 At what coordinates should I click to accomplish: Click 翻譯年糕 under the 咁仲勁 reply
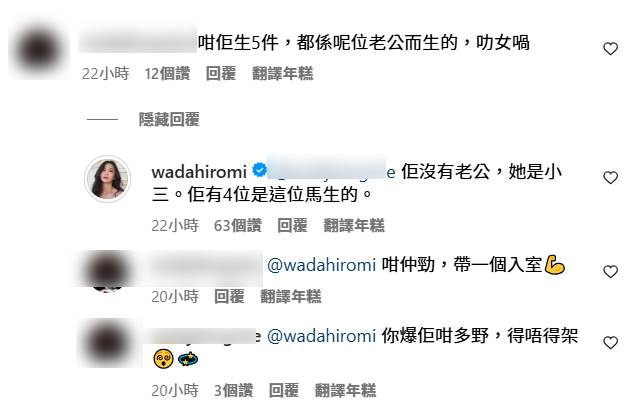290,296
